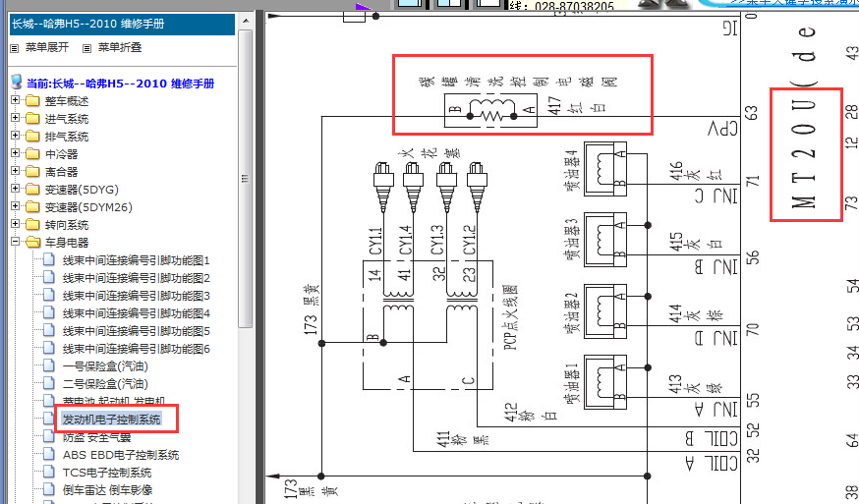Viewport: 859px width, 504px height.
Task: Click the tree panel scrollbar up arrow
Action: point(246,21)
